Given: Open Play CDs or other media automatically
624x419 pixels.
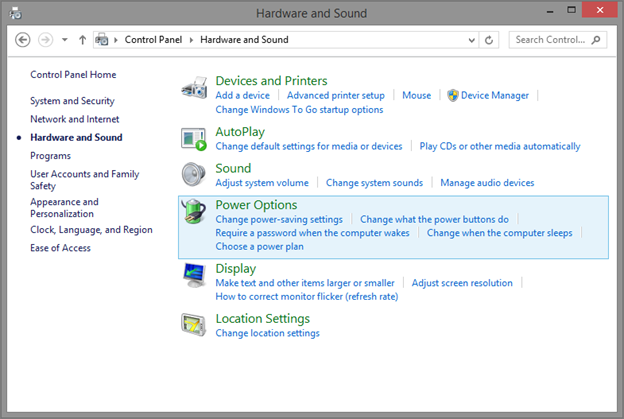Looking at the screenshot, I should (500, 146).
